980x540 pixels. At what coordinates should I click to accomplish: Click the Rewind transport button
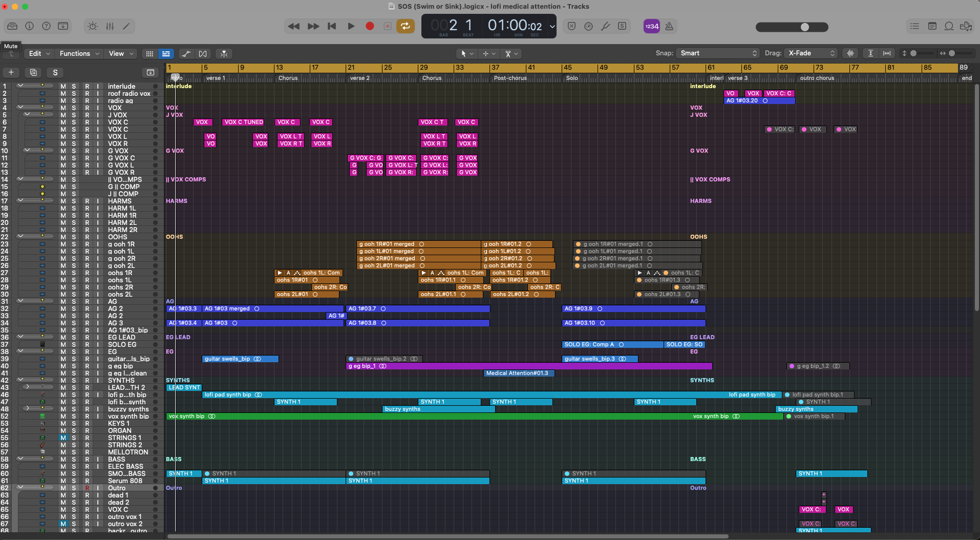(294, 26)
